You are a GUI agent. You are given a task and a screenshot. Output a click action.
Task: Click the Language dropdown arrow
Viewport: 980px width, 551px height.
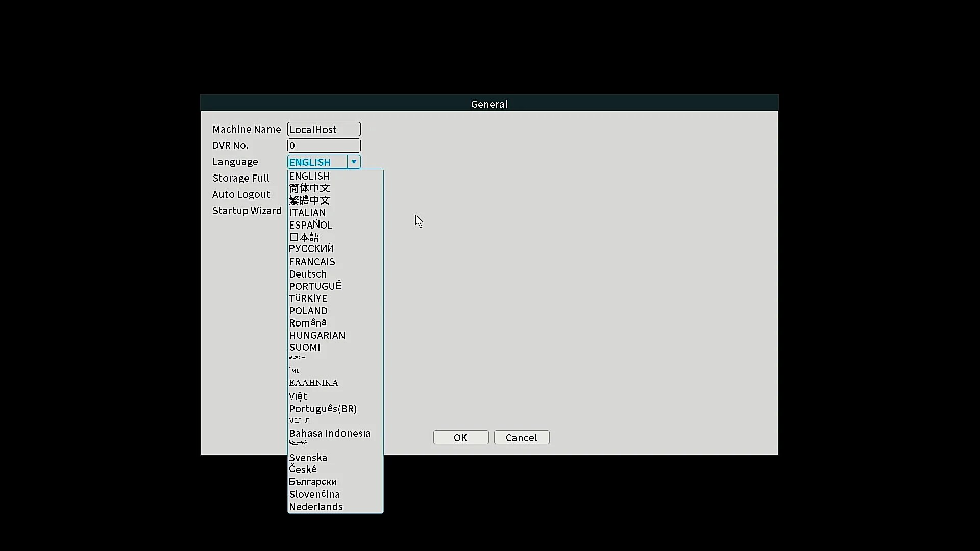(354, 162)
